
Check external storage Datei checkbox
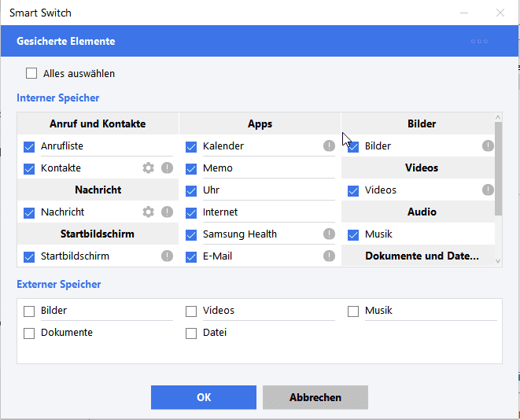tap(191, 333)
